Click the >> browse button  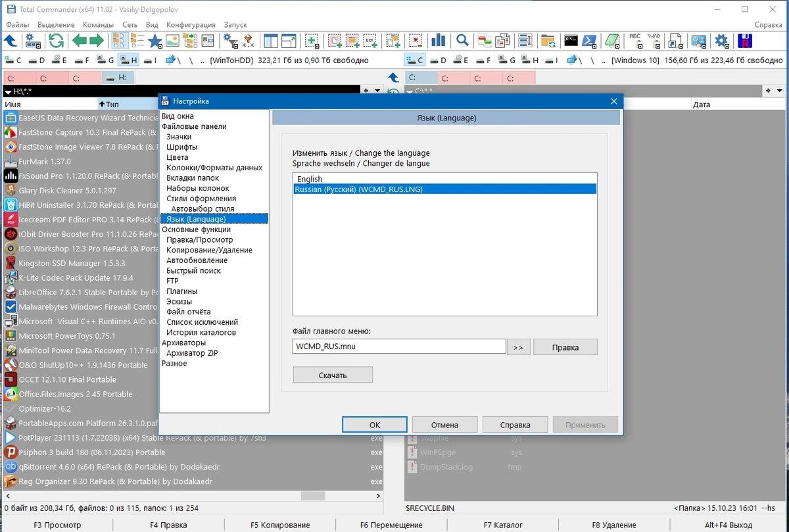[518, 347]
